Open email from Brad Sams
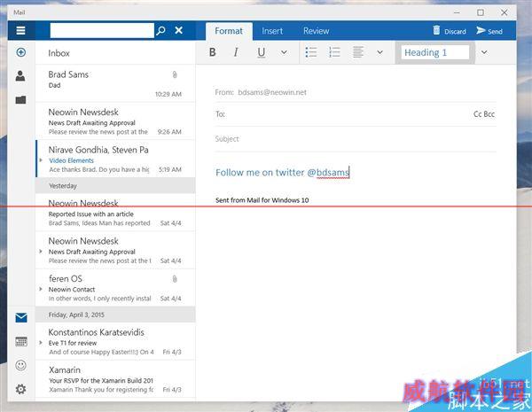 (x=115, y=83)
